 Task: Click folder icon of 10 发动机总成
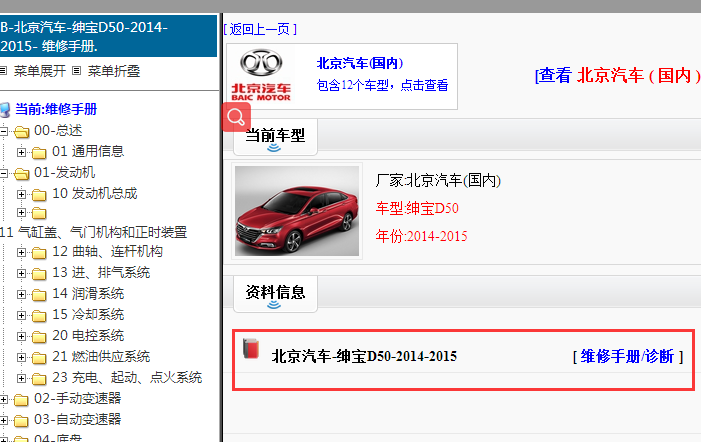coord(39,194)
